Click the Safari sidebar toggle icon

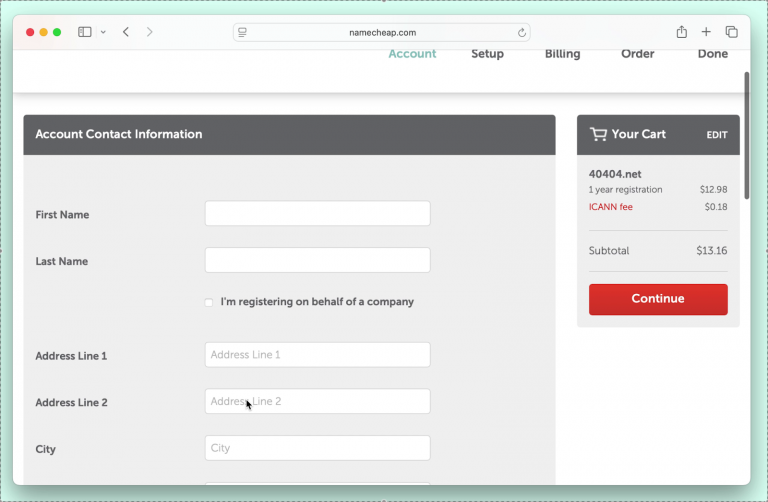[85, 32]
